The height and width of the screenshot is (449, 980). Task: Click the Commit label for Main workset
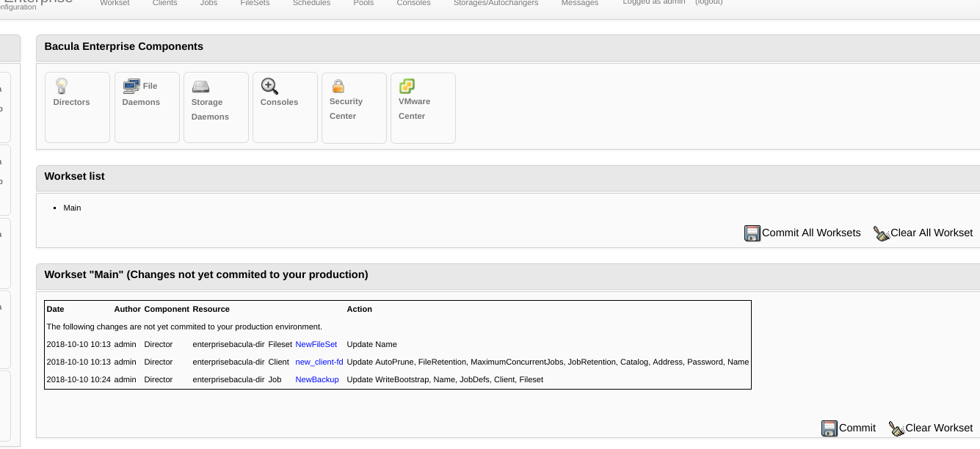[857, 428]
